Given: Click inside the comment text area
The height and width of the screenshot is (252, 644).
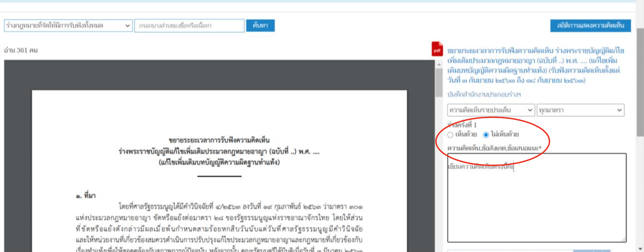Looking at the screenshot, I should tap(536, 200).
